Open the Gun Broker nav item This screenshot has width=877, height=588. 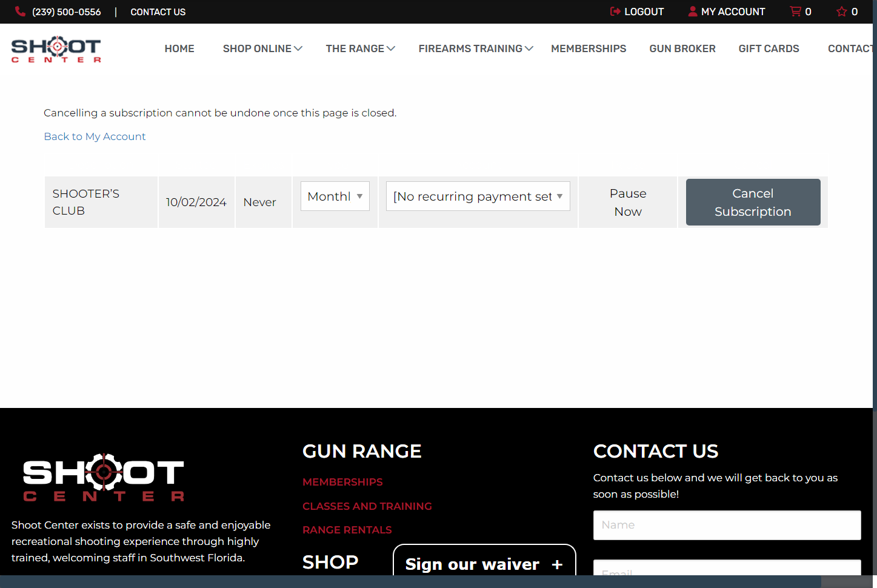(682, 48)
